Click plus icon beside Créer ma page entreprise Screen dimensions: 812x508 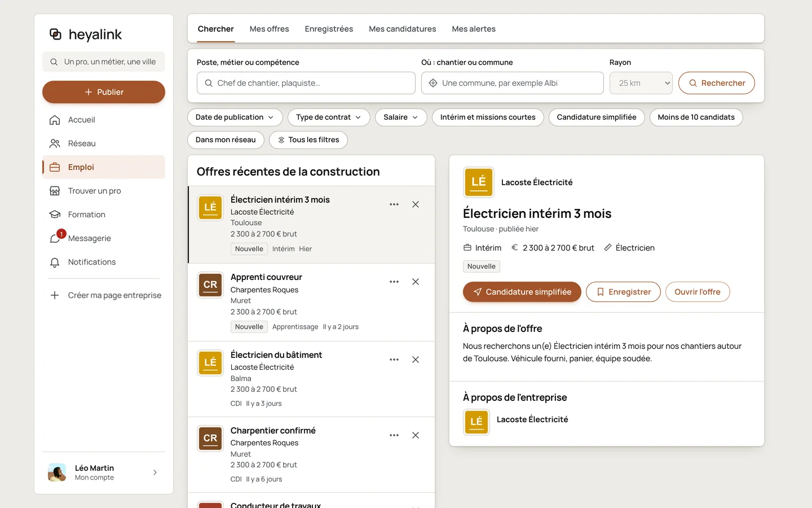[x=55, y=295]
